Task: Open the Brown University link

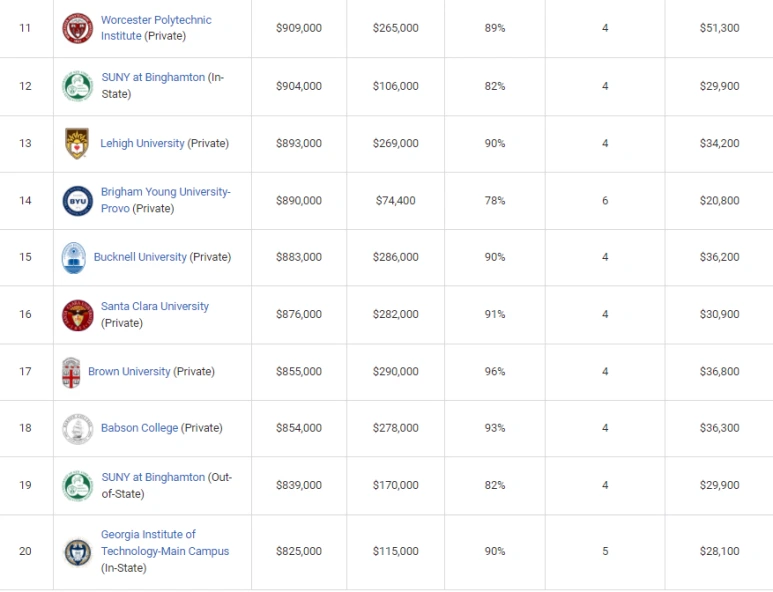Action: pyautogui.click(x=129, y=372)
